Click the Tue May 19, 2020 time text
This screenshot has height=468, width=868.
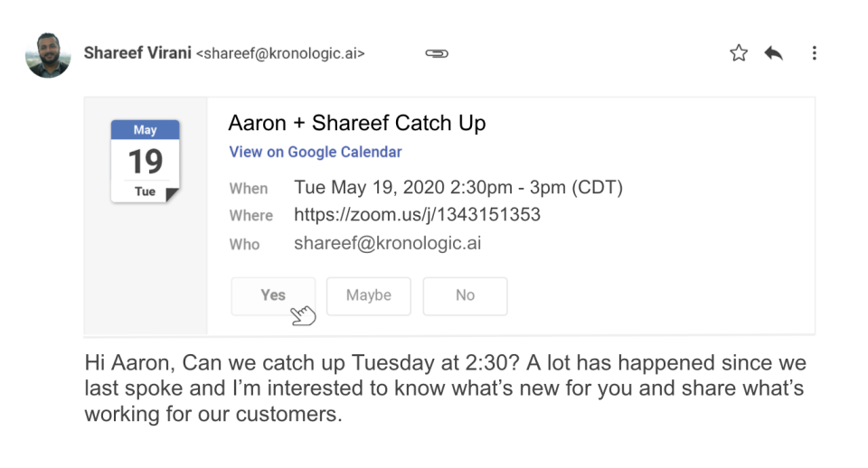(458, 188)
